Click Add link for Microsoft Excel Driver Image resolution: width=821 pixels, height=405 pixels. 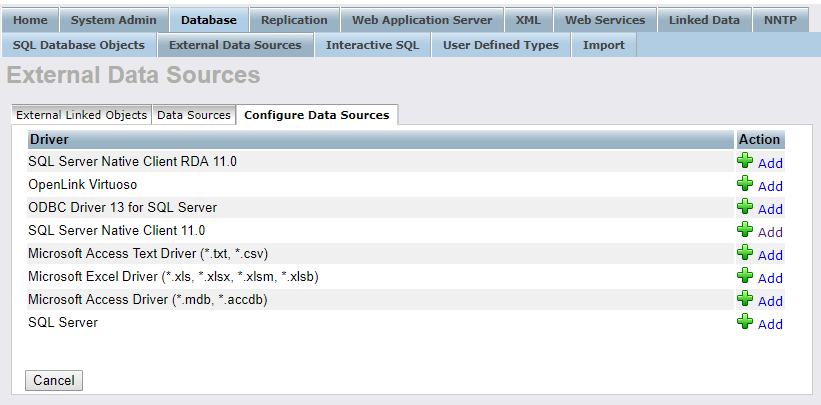[x=770, y=278]
